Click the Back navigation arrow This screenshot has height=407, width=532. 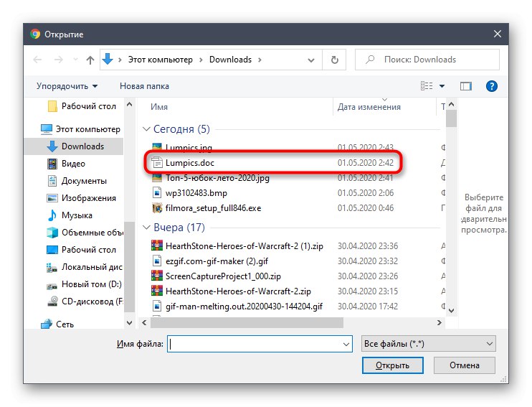tap(37, 60)
